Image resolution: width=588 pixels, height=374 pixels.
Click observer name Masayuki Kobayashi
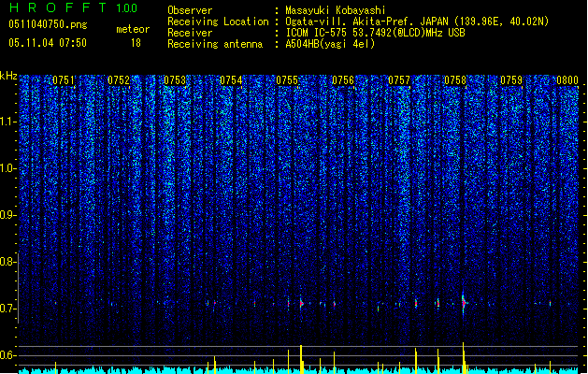pos(336,10)
